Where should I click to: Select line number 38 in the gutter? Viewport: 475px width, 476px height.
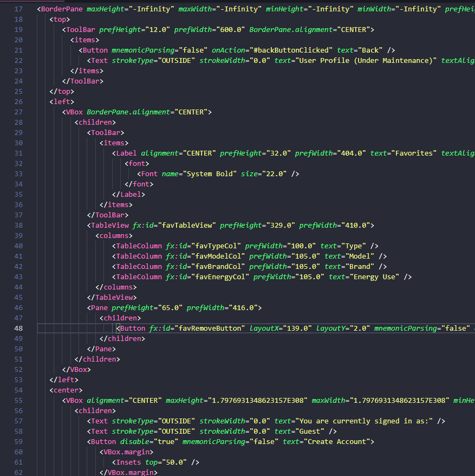pos(18,225)
